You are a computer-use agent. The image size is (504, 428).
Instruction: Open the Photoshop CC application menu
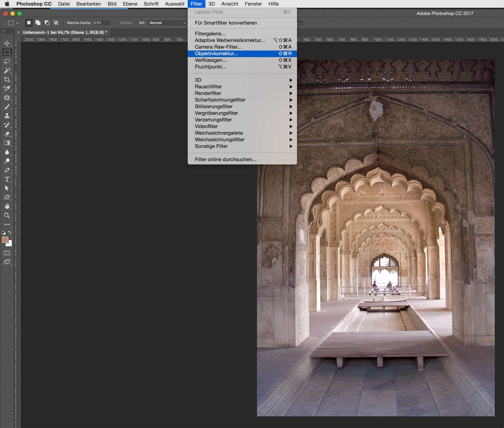(34, 4)
